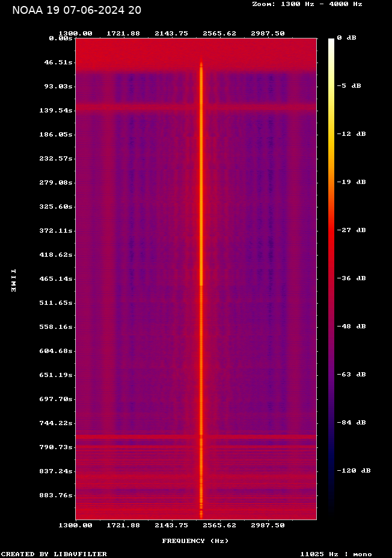Click the 1300.00 label on bottom frequency axis
The height and width of the screenshot is (558, 392).
pos(76,525)
